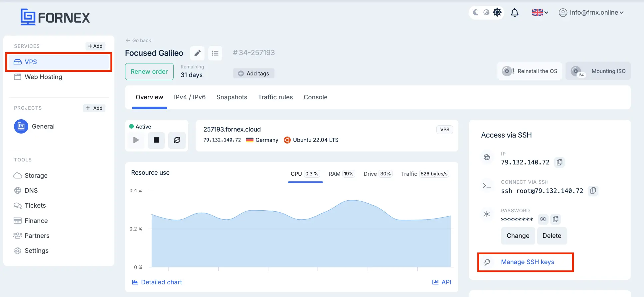
Task: Switch to the Snapshots tab
Action: [x=232, y=97]
